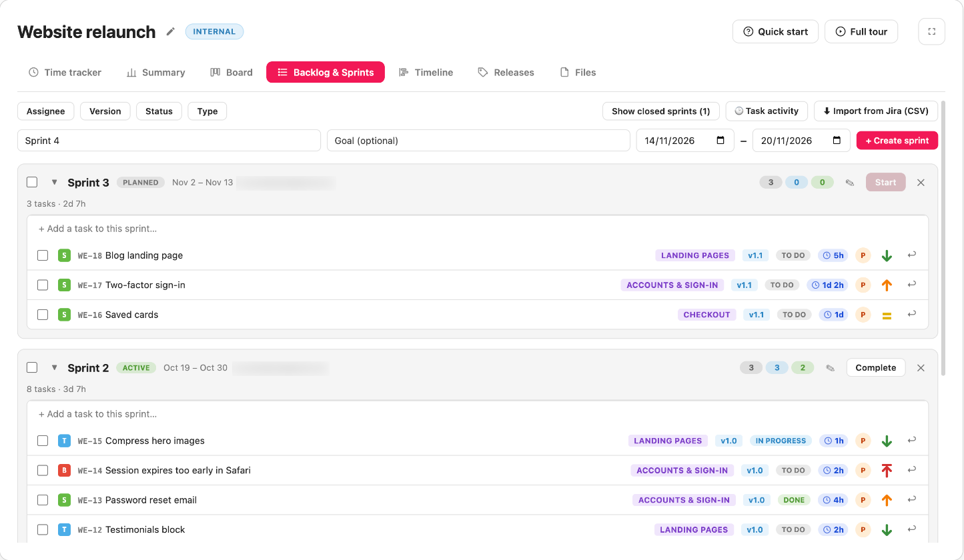Viewport: 964px width, 560px height.
Task: Show closed sprints (1)
Action: 661,111
